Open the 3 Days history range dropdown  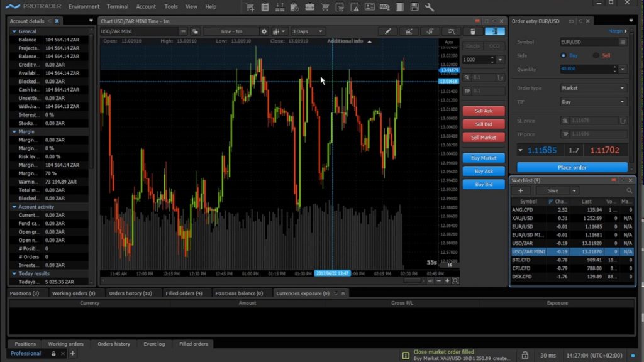(x=308, y=31)
